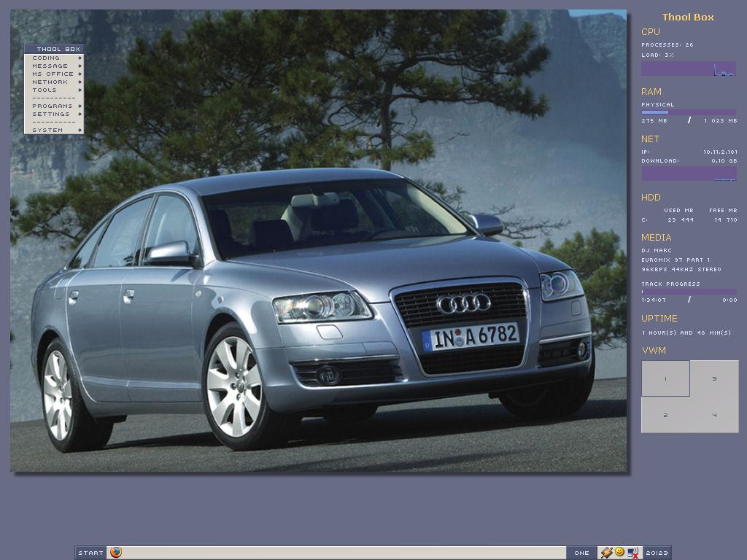747x560 pixels.
Task: Click the Audi car wallpaper image
Action: 318,241
